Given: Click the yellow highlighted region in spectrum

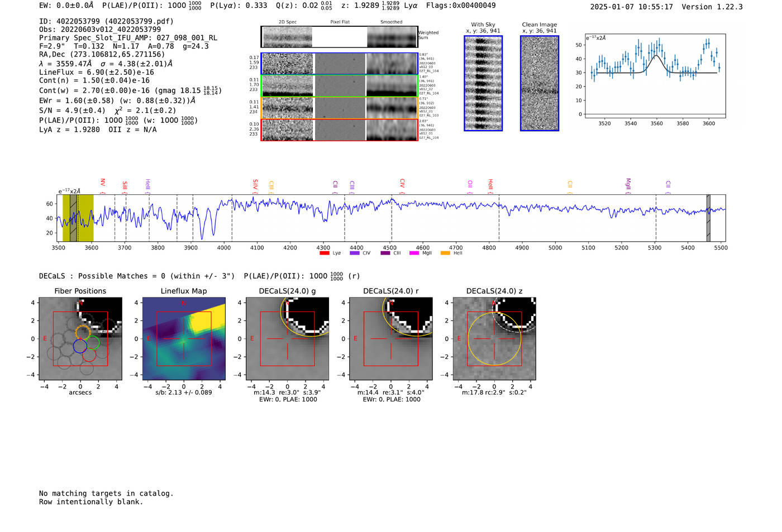Looking at the screenshot, I should click(78, 218).
